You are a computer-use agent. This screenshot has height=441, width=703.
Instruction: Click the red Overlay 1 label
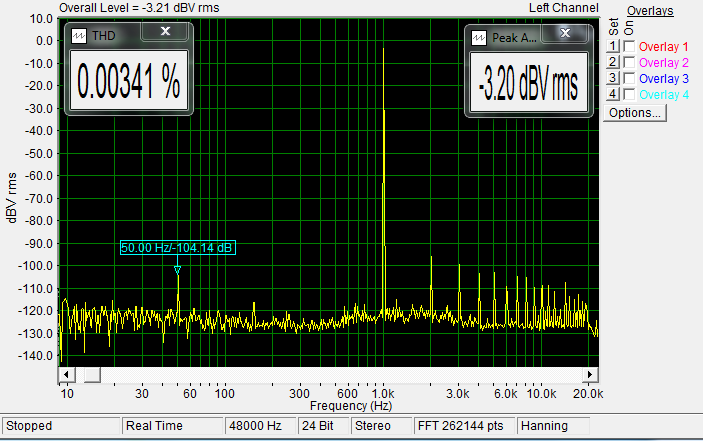point(664,47)
